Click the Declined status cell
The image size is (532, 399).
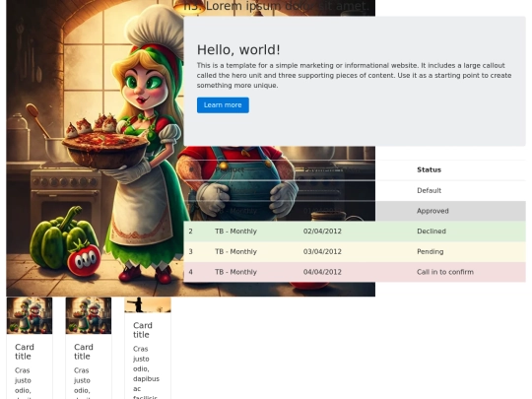(432, 232)
